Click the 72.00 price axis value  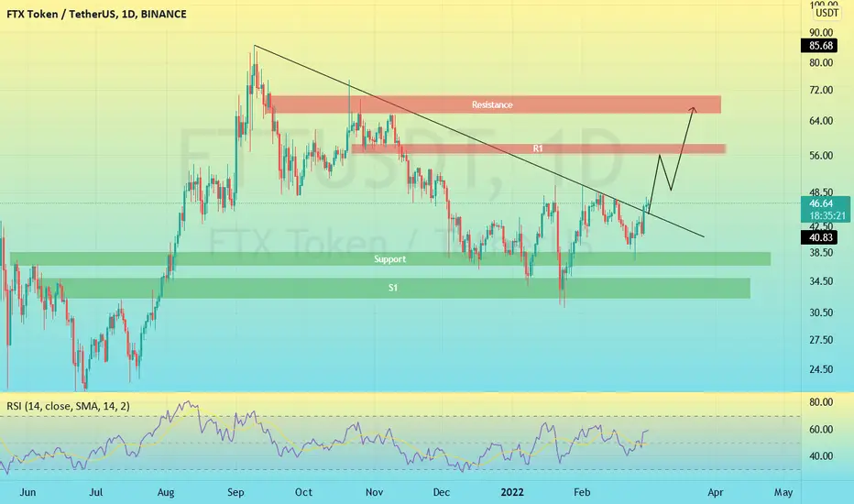pos(821,90)
